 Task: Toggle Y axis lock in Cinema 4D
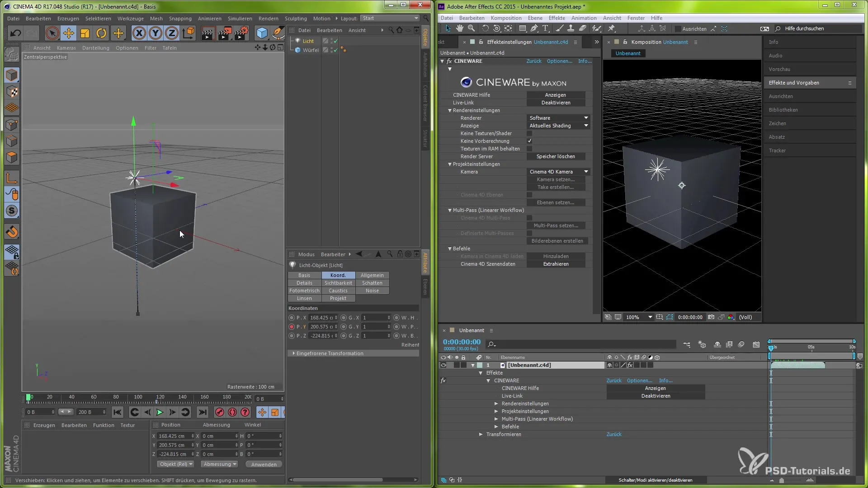(x=156, y=33)
